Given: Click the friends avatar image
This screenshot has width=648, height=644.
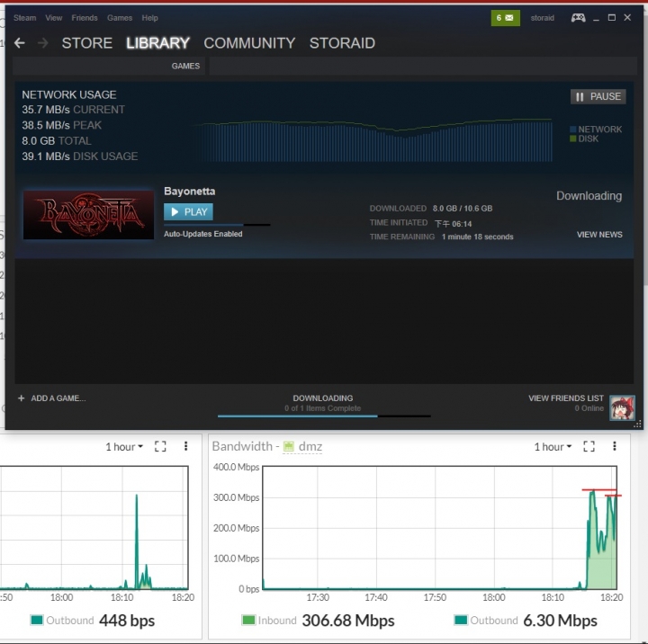Looking at the screenshot, I should (x=622, y=407).
